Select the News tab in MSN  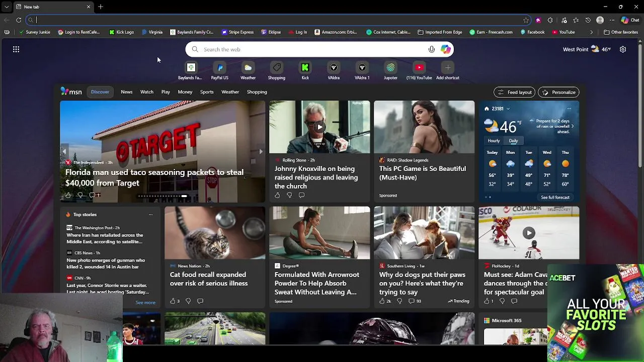click(x=126, y=92)
